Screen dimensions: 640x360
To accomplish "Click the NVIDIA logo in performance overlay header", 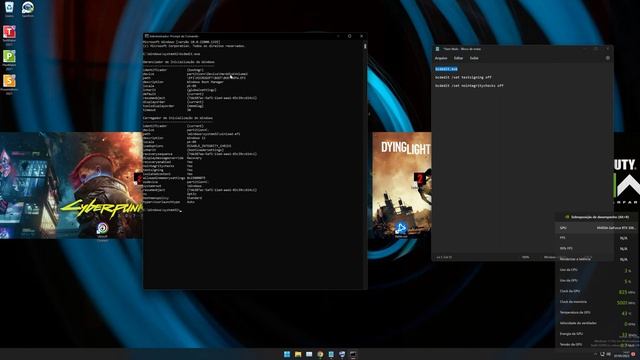I will pos(567,217).
